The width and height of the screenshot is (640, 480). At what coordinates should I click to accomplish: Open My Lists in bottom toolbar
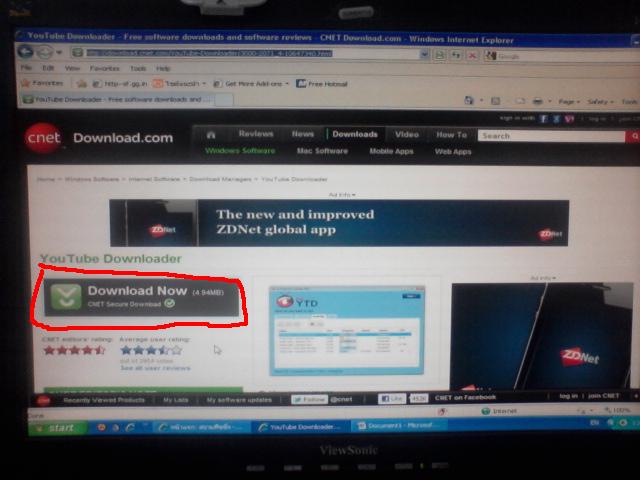[176, 400]
